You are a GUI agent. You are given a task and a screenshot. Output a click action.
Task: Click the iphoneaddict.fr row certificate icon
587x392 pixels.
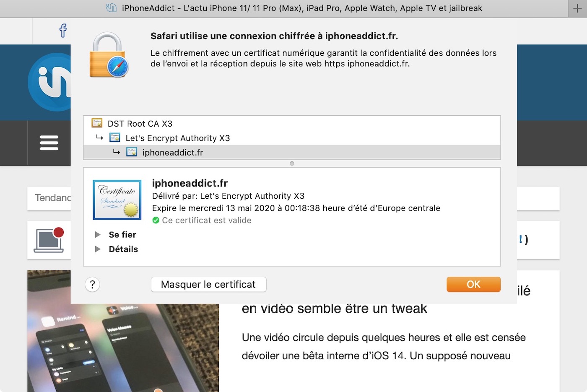132,152
